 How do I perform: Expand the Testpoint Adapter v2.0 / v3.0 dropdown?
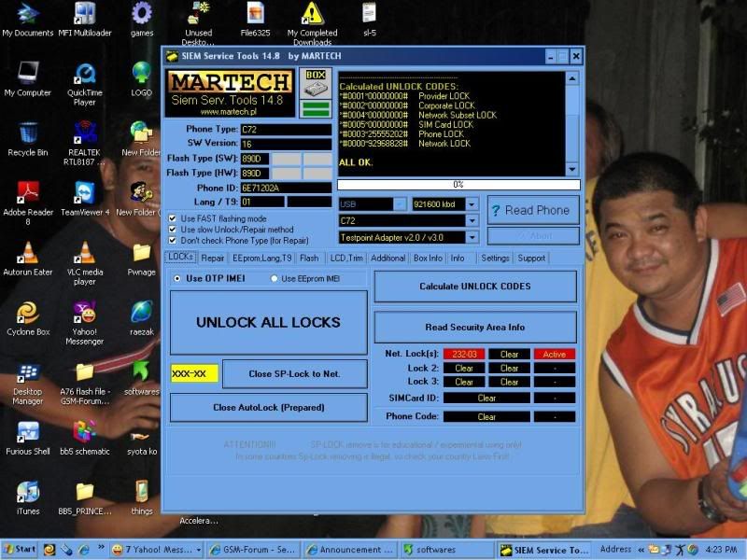(472, 237)
